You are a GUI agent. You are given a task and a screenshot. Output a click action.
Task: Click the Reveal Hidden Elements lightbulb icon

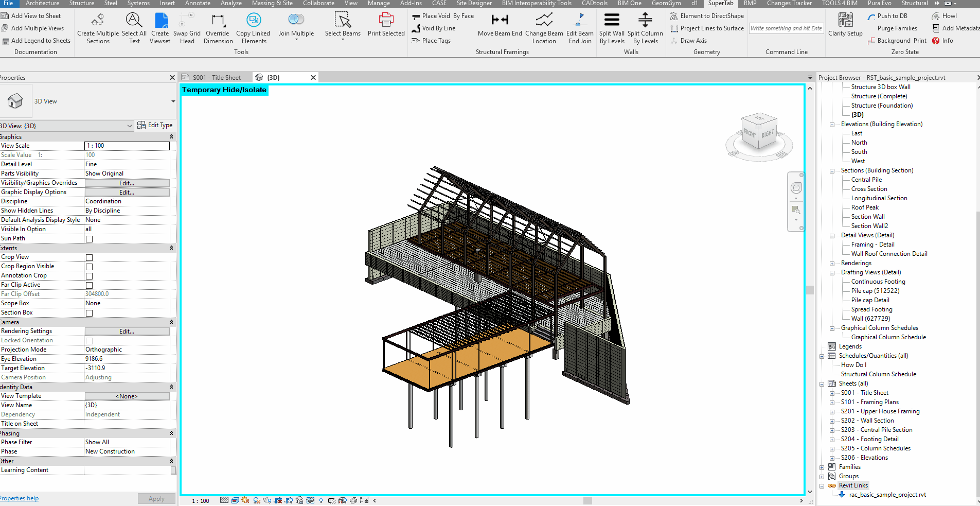pyautogui.click(x=321, y=500)
